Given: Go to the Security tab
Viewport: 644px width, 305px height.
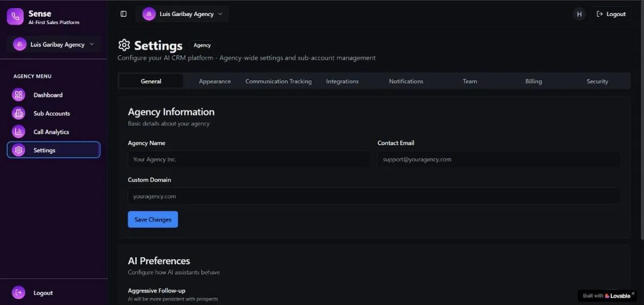Looking at the screenshot, I should [597, 81].
